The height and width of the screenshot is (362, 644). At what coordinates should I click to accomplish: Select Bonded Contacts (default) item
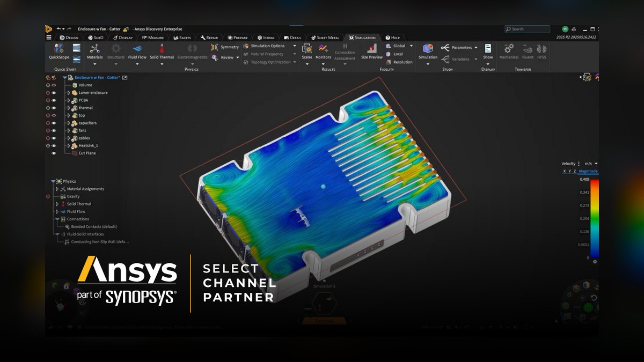pyautogui.click(x=94, y=226)
